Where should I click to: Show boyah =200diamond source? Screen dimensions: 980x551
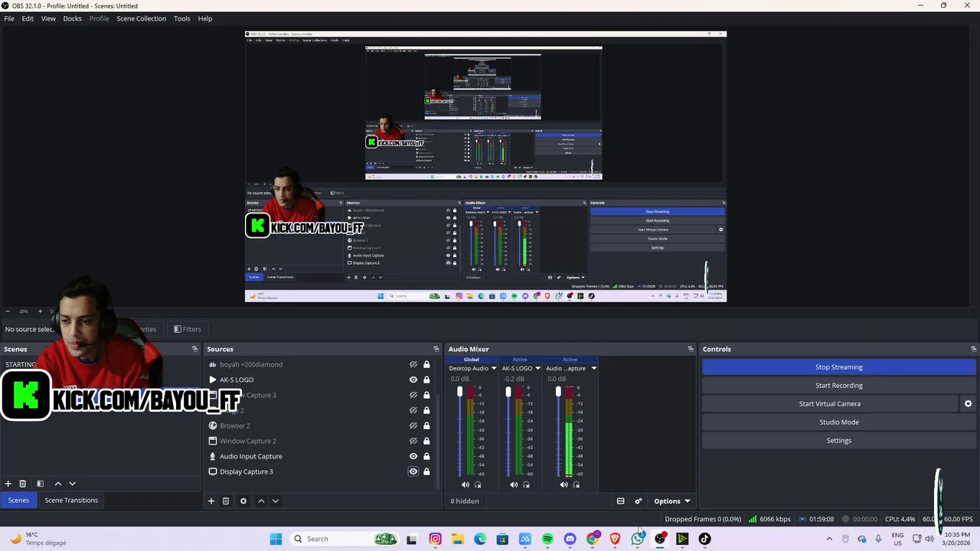[413, 364]
